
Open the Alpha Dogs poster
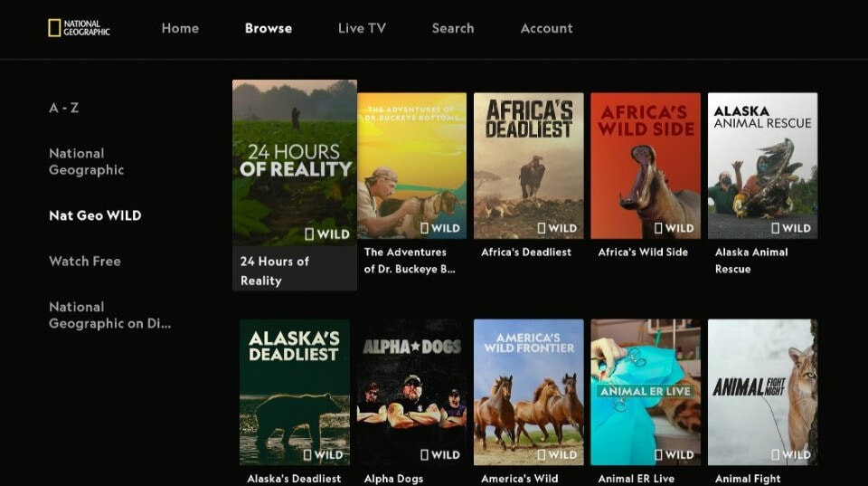(412, 393)
